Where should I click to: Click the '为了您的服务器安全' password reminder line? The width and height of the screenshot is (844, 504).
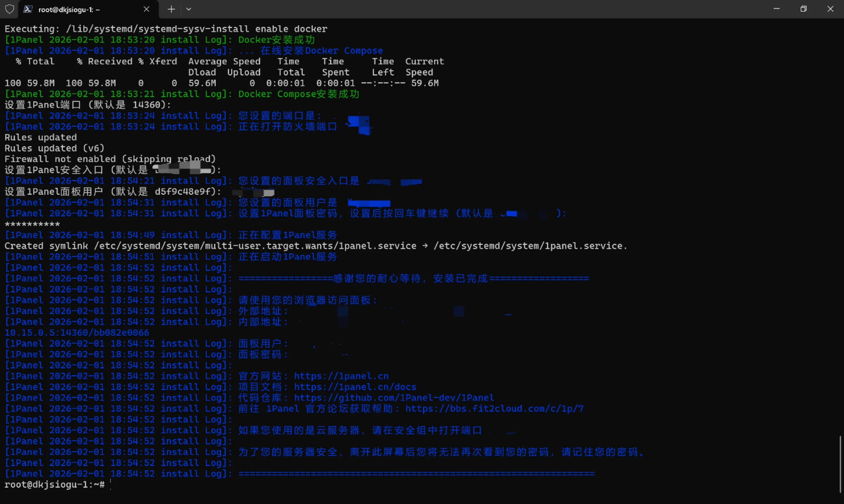[x=324, y=452]
